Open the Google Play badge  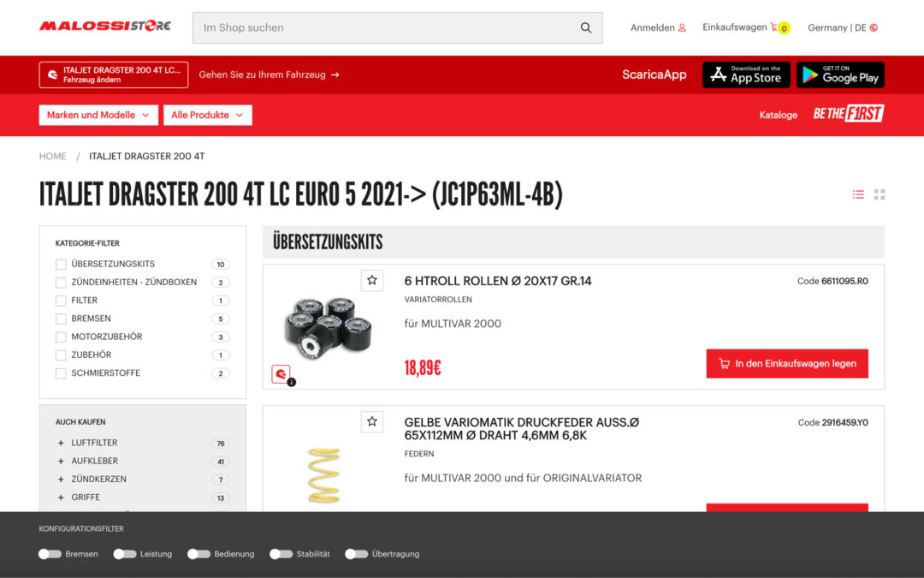(x=840, y=74)
